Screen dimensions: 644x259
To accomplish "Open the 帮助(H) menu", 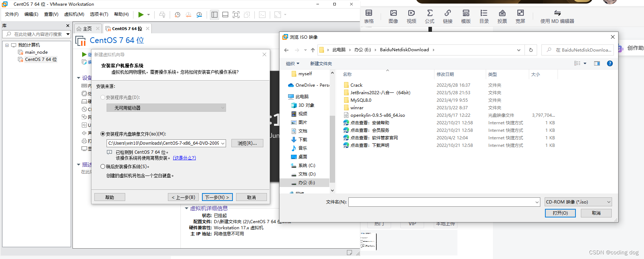I will click(121, 14).
